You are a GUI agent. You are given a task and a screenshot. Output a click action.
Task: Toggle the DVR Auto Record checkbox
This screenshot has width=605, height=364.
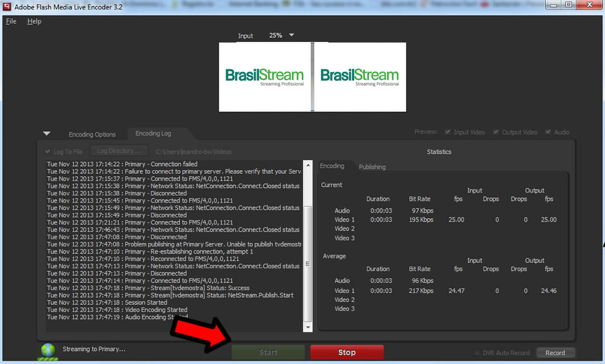[x=477, y=353]
